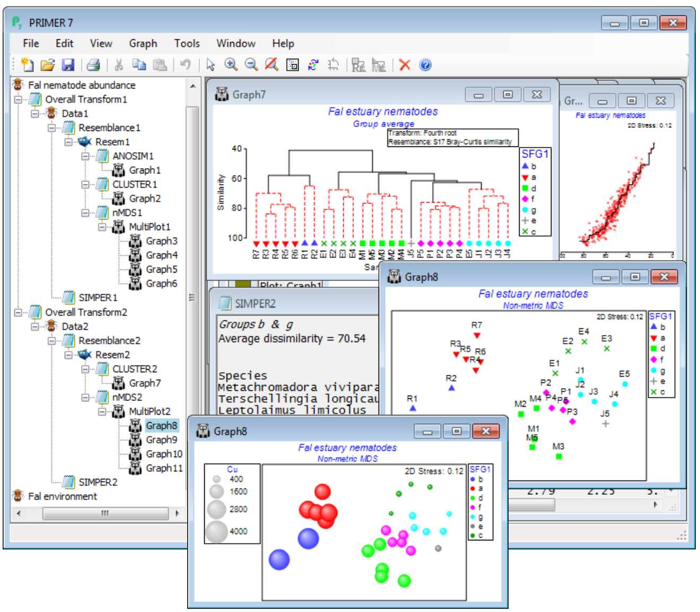Viewport: 700px width, 612px height.
Task: Click the Undo arrow icon
Action: tap(185, 65)
